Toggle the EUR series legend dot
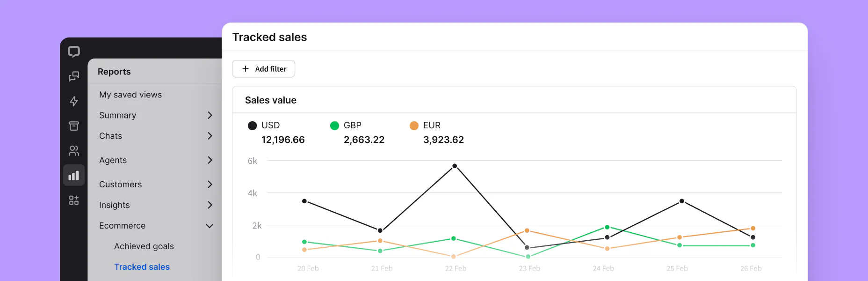The height and width of the screenshot is (281, 868). [414, 126]
